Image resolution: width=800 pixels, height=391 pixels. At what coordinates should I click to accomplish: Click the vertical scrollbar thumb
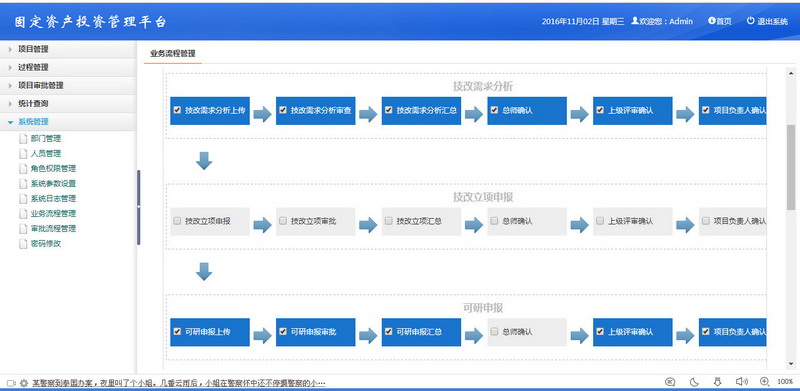tap(791, 167)
